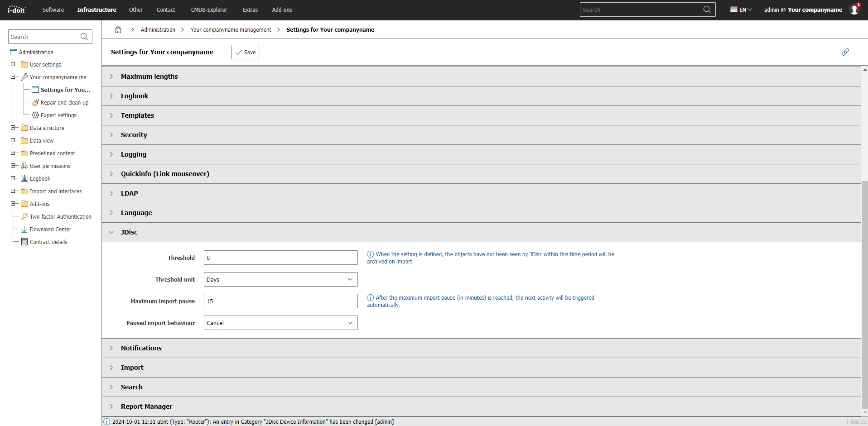Image resolution: width=868 pixels, height=426 pixels.
Task: Click the top search magnifier icon
Action: 707,10
